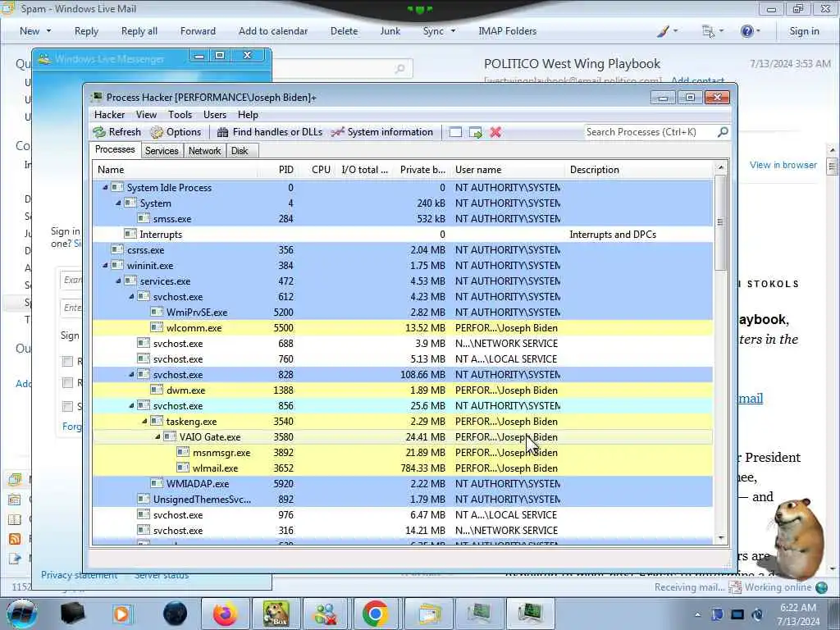Select the WMIADAP.exe process row
This screenshot has height=630, width=840.
(402, 484)
